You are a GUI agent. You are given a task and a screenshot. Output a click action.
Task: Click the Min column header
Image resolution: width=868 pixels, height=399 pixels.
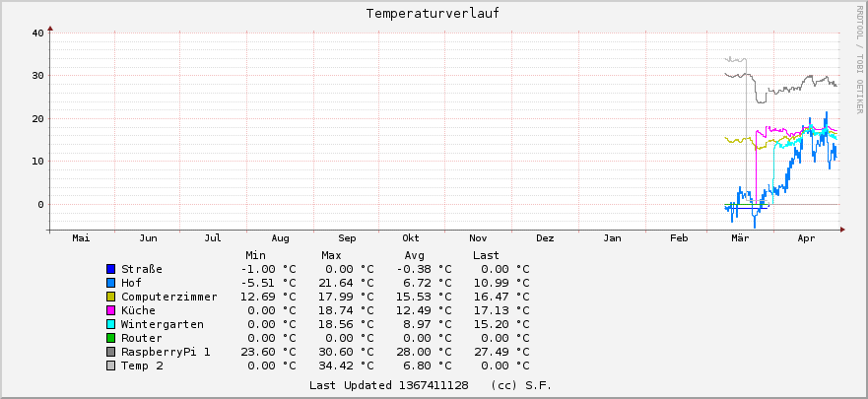pyautogui.click(x=255, y=255)
